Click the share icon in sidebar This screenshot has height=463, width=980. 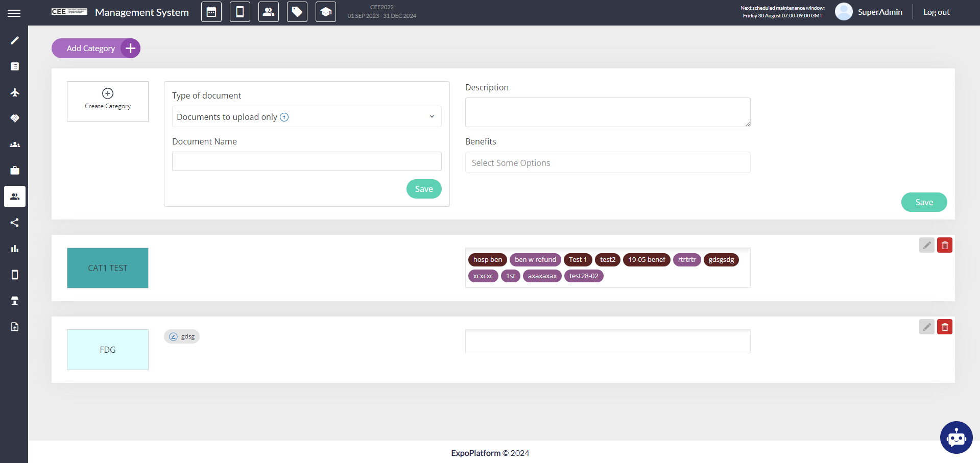point(15,223)
